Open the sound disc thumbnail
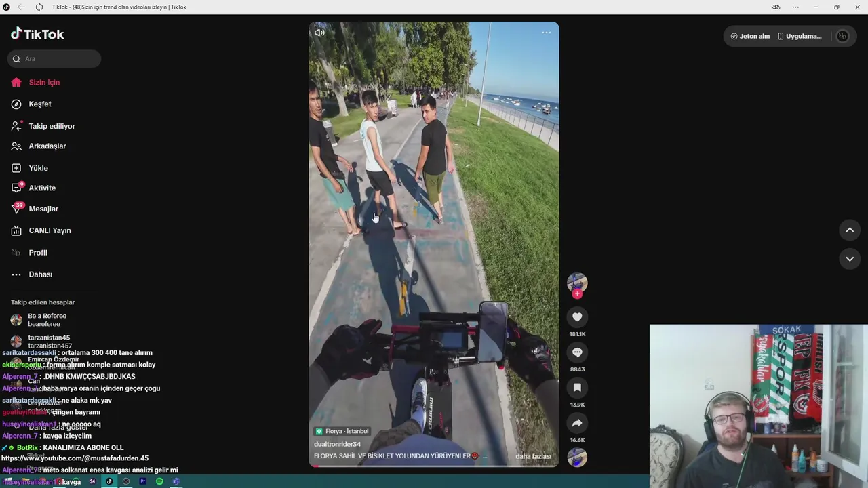 tap(577, 457)
